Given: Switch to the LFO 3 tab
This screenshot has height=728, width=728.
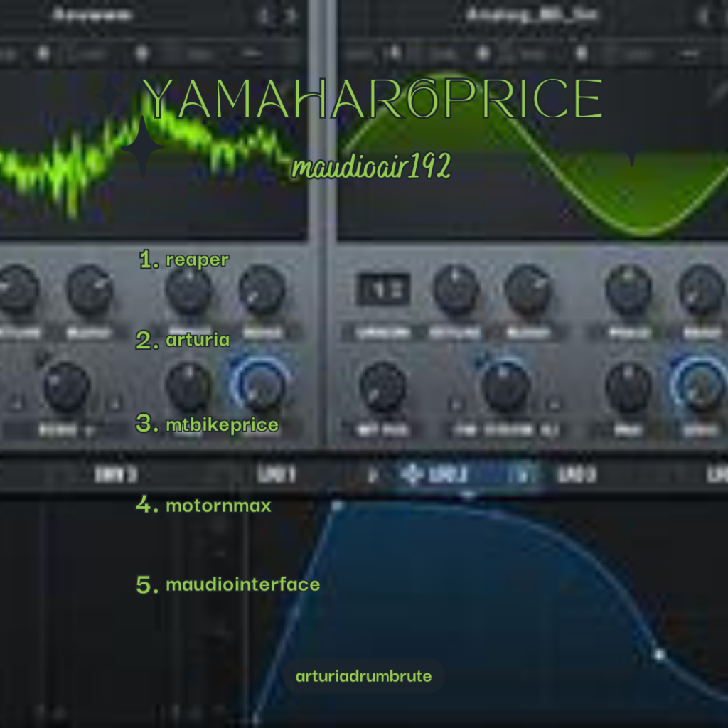Looking at the screenshot, I should [577, 474].
